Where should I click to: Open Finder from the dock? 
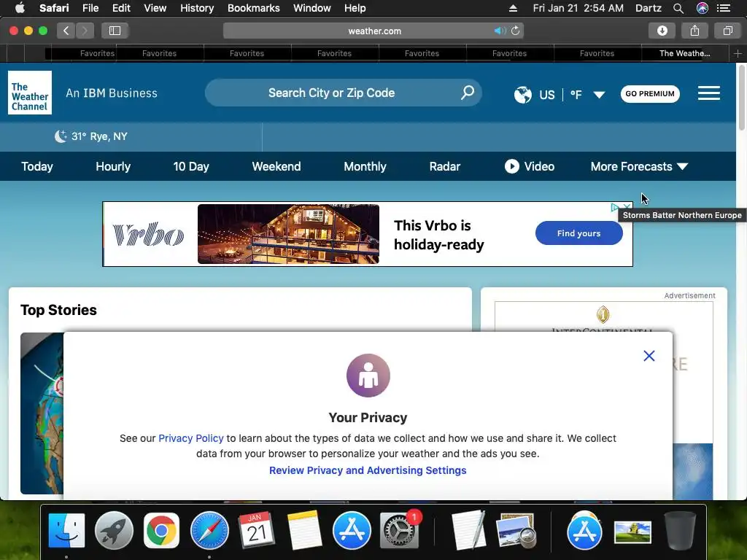click(66, 531)
